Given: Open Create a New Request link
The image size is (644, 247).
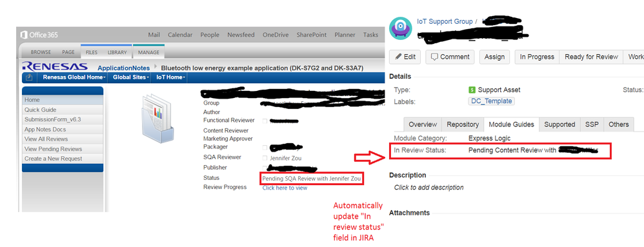Looking at the screenshot, I should pos(63,159).
